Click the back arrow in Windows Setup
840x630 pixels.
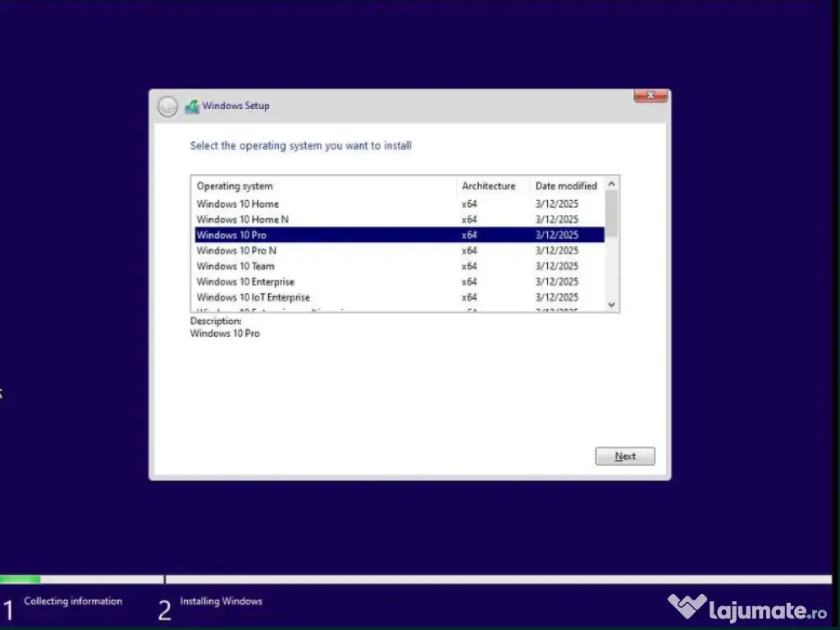point(167,107)
